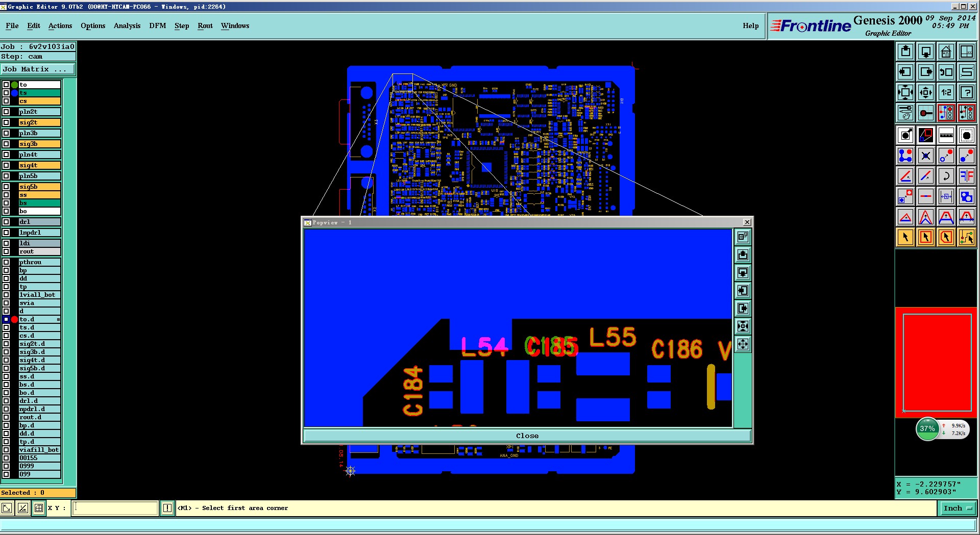The width and height of the screenshot is (980, 535).
Task: Toggle checkbox for layer sig2t
Action: (x=6, y=122)
